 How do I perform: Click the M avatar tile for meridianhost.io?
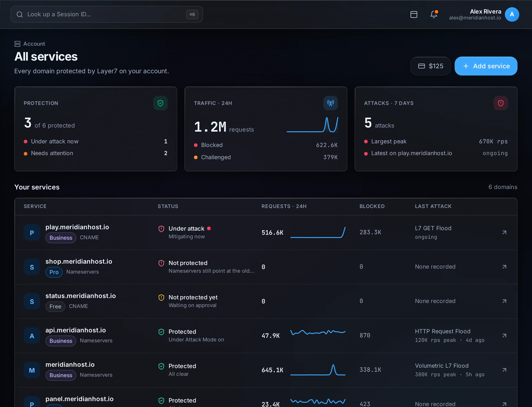(32, 370)
